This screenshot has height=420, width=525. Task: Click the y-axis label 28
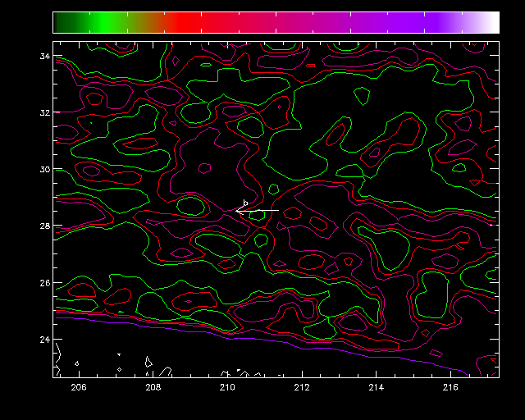pyautogui.click(x=44, y=226)
